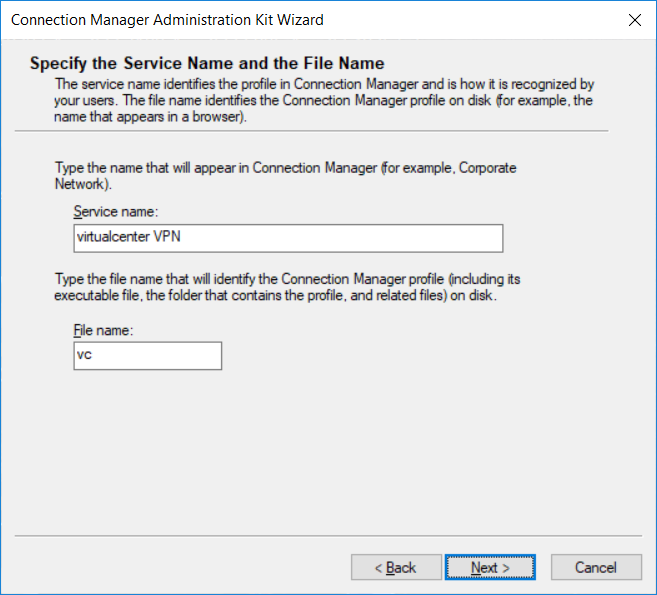Place cursor on the word "virtualcenter" in Service name
Viewport: 657px width, 595px height.
click(113, 236)
